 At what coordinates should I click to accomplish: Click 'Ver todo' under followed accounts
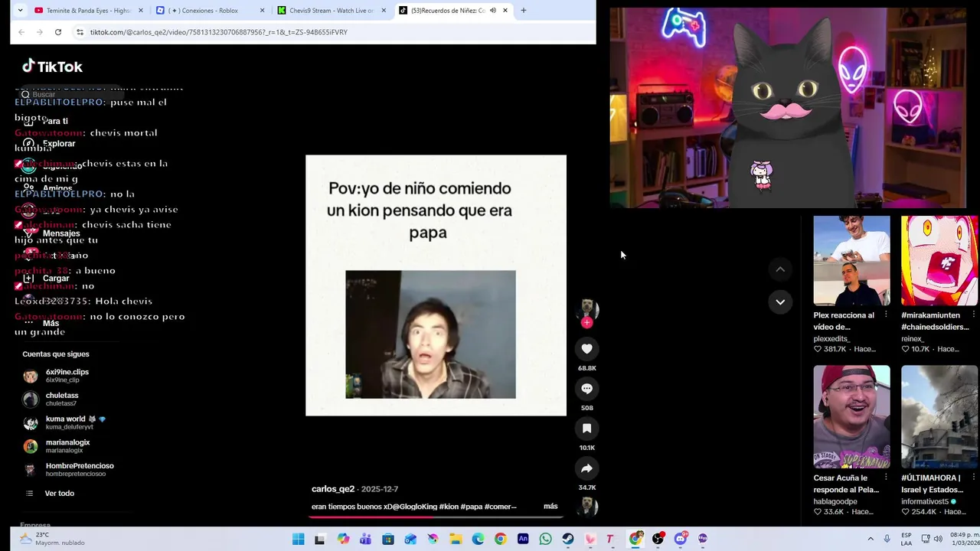[x=51, y=494]
